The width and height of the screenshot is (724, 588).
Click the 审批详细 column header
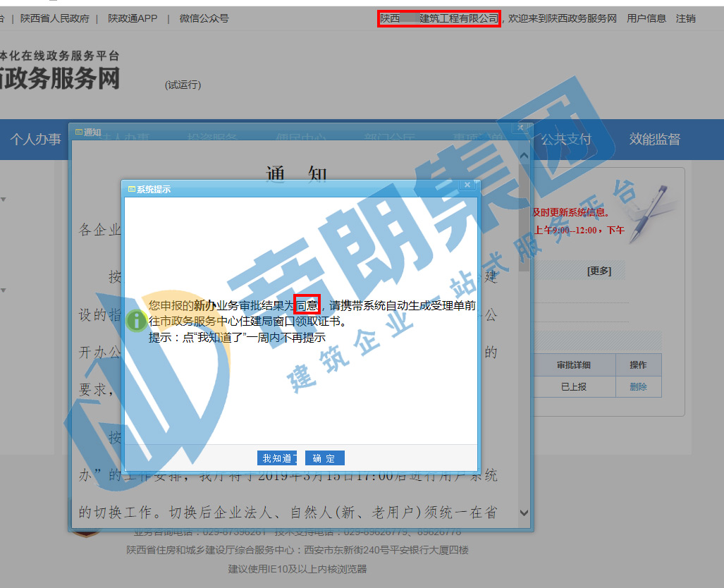tap(574, 365)
